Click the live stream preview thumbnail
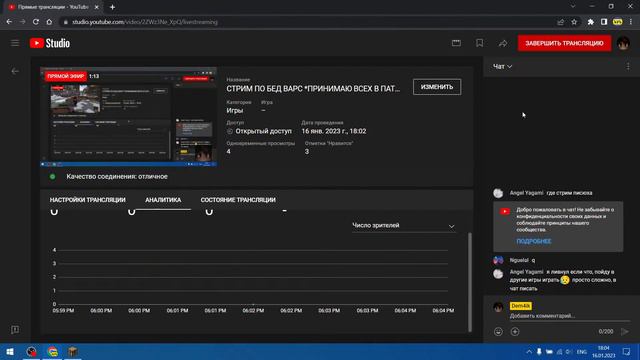640x360 pixels. click(x=129, y=117)
